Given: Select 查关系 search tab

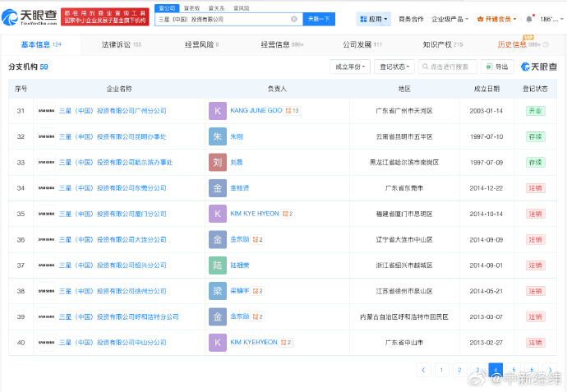Looking at the screenshot, I should point(216,8).
